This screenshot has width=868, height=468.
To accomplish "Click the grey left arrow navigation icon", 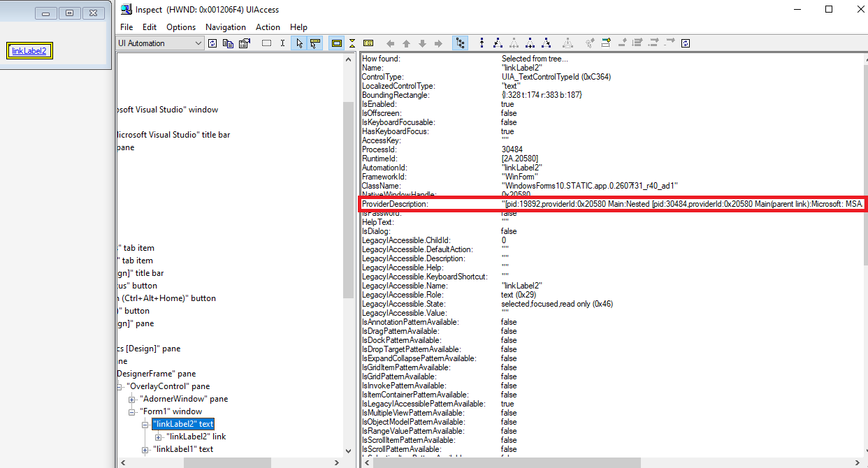I will point(390,43).
